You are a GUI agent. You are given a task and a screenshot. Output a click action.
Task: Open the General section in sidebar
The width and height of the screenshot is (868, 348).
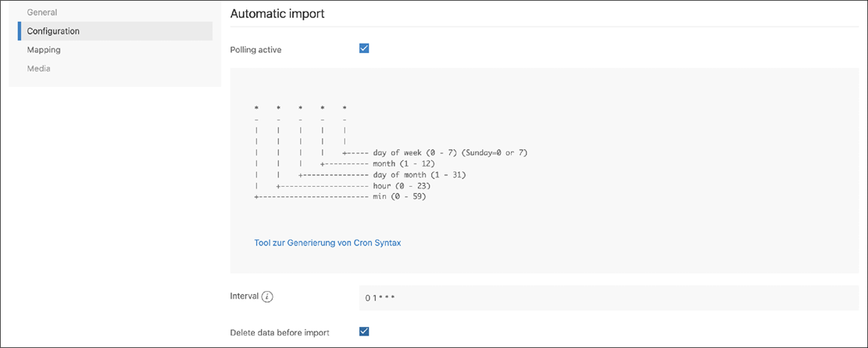pyautogui.click(x=42, y=13)
